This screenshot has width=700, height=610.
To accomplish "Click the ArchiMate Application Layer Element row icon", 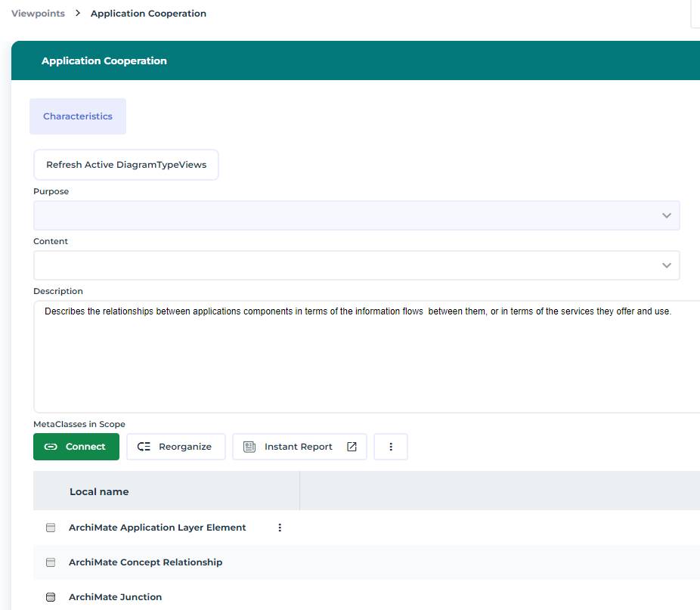I will (51, 528).
